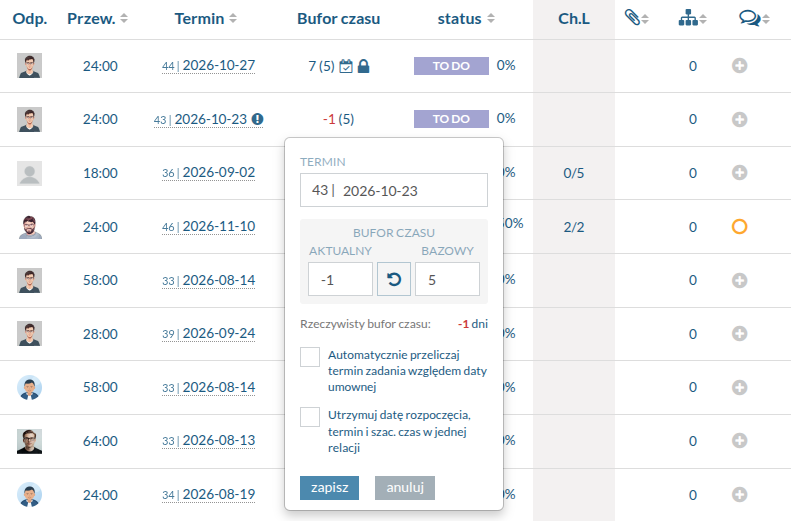This screenshot has width=791, height=521.
Task: Sort by the subtask hierarchy column icon
Action: (692, 19)
